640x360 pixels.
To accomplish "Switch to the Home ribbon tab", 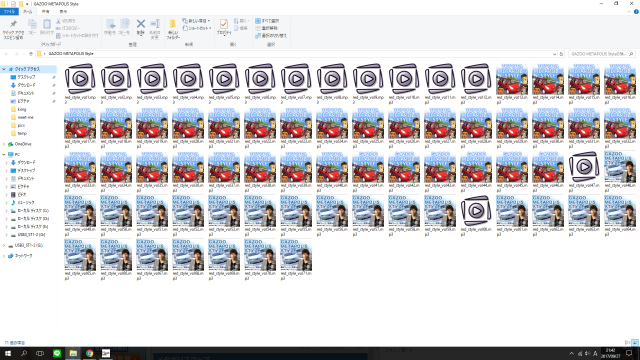I will [27, 12].
